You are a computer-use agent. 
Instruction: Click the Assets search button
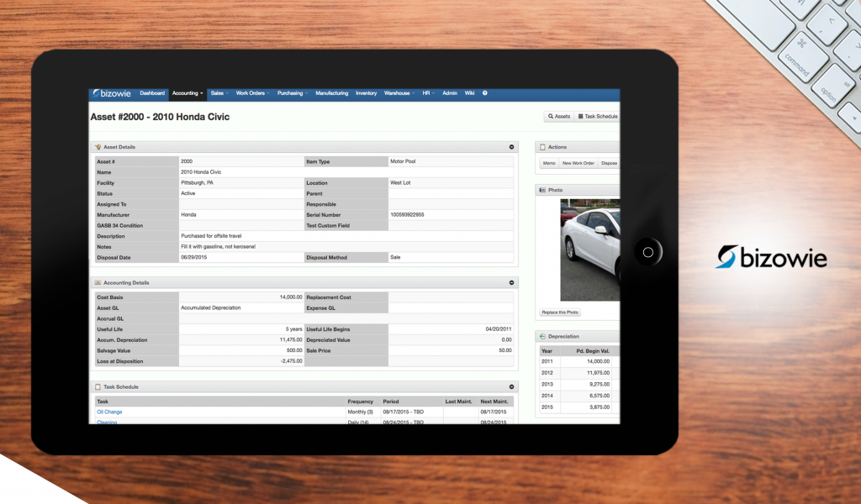point(559,117)
